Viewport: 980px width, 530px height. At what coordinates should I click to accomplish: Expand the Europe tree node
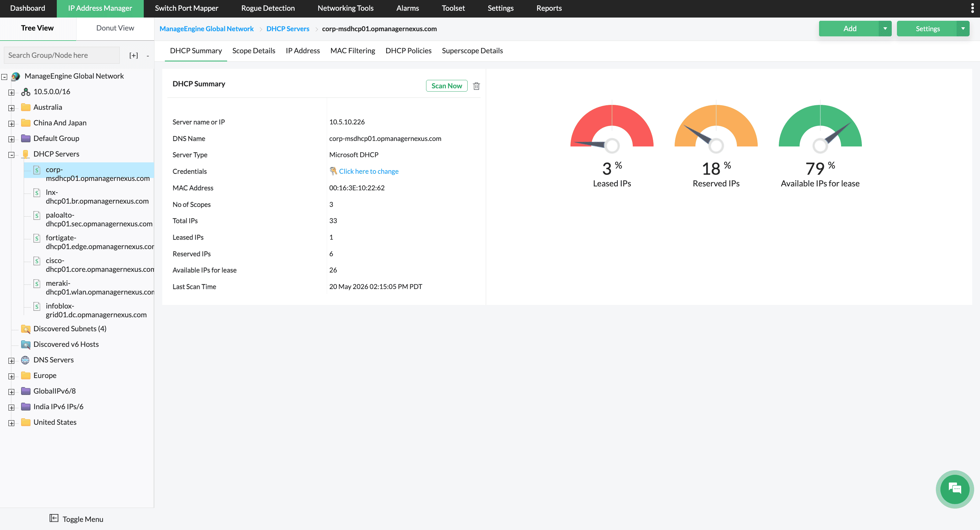click(11, 377)
